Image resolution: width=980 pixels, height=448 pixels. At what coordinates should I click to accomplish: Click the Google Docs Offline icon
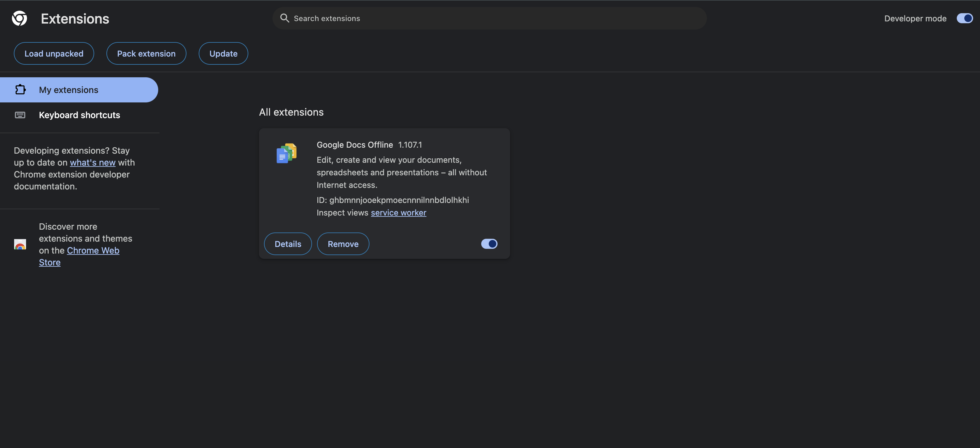pyautogui.click(x=287, y=153)
